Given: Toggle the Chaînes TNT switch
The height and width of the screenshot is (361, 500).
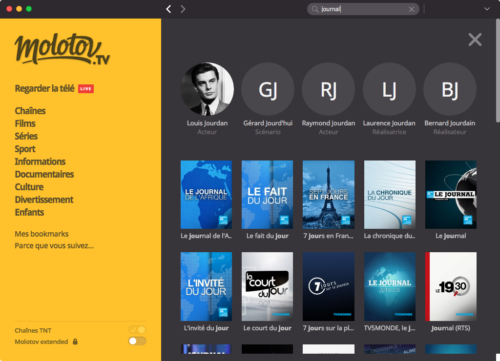Looking at the screenshot, I should click(137, 330).
